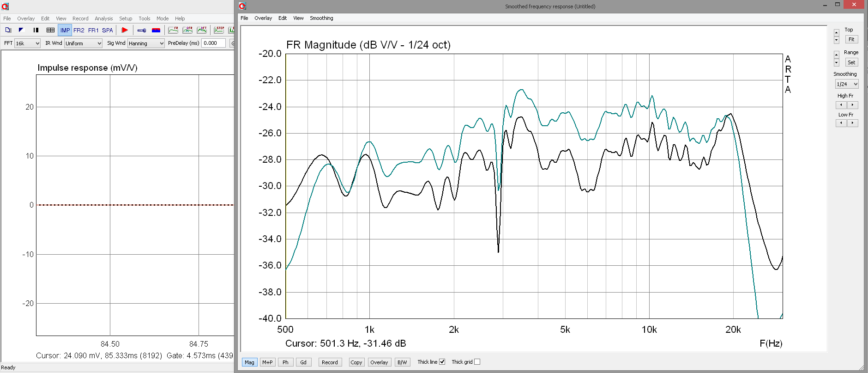
Task: Switch to Mag magnitude view
Action: 249,362
